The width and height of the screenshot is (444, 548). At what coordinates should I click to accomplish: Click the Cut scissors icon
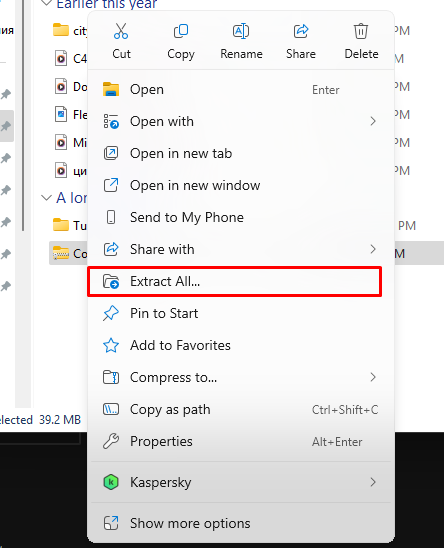point(121,31)
